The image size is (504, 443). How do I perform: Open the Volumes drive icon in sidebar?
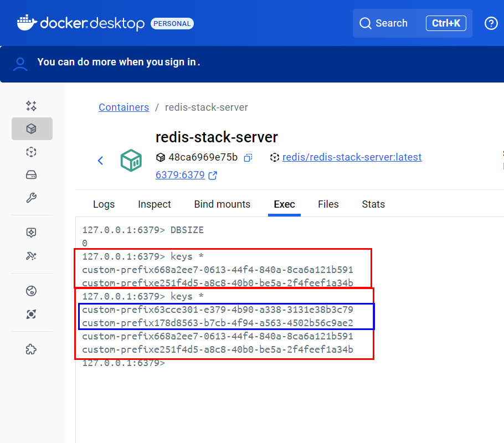point(32,175)
